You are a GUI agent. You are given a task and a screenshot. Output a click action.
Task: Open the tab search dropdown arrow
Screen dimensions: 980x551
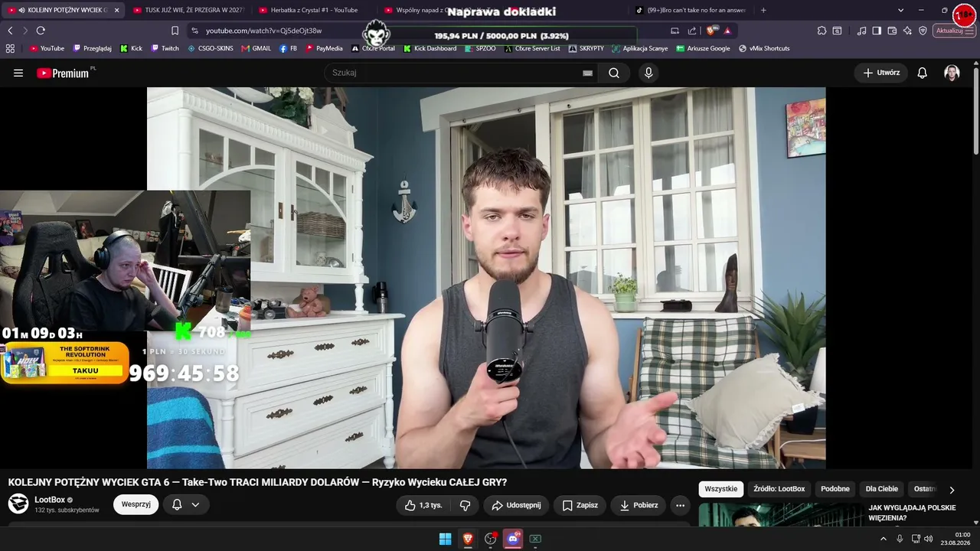(x=900, y=10)
